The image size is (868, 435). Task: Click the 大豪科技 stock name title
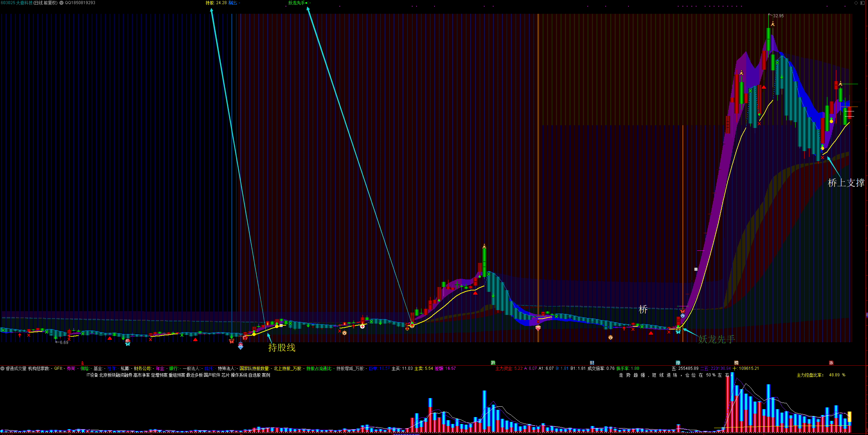[x=24, y=3]
